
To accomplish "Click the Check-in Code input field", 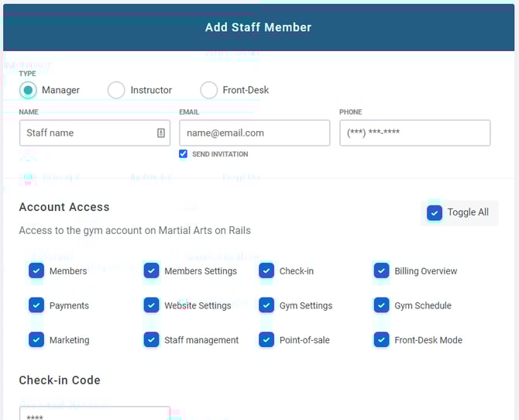I will point(95,414).
